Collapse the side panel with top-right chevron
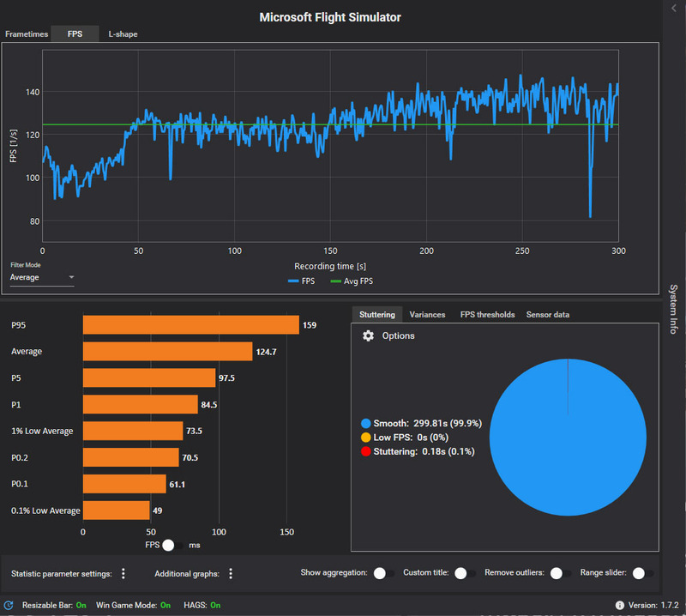 point(674,9)
